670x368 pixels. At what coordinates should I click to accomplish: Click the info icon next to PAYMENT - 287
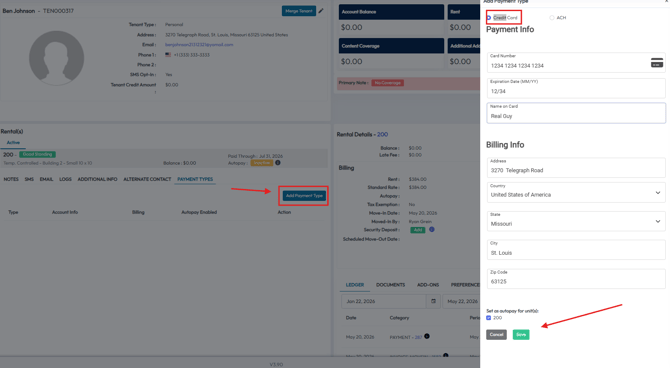427,336
